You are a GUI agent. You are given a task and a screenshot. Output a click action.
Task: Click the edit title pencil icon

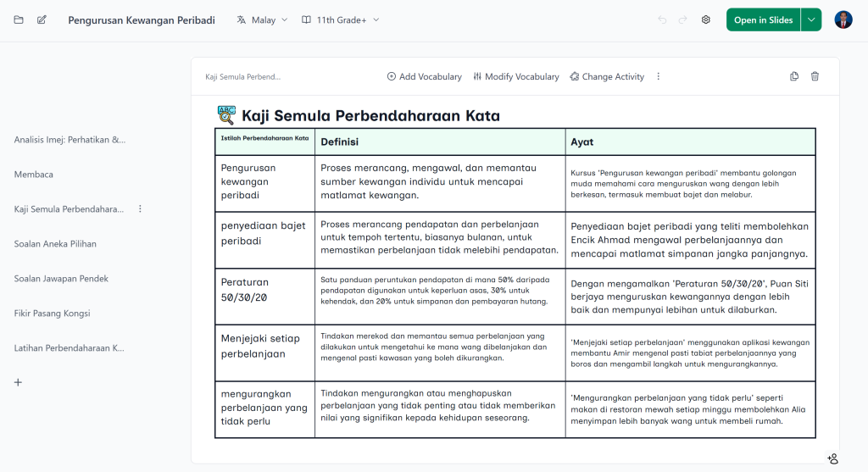pos(42,20)
